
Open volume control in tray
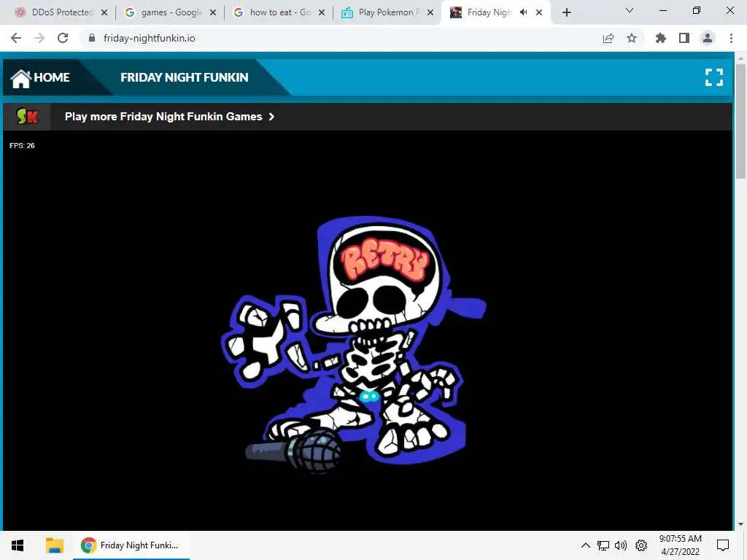621,545
